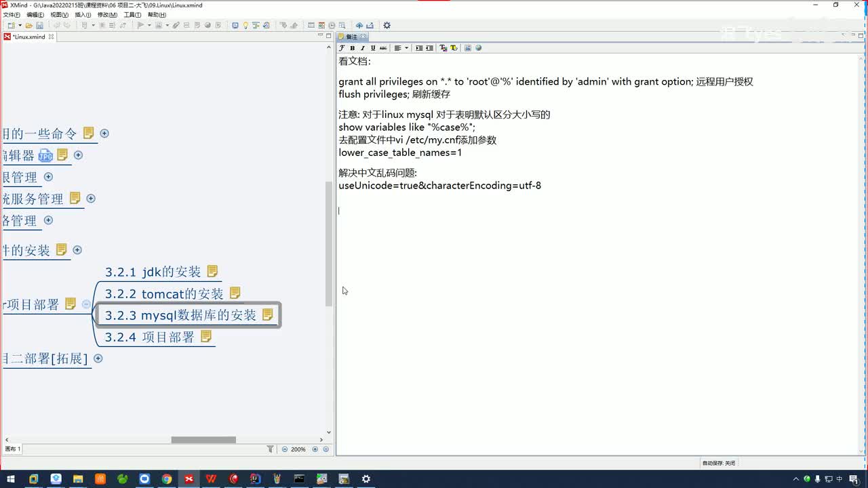Click the 画布 1 sheet tab
This screenshot has height=488, width=868.
[13, 449]
